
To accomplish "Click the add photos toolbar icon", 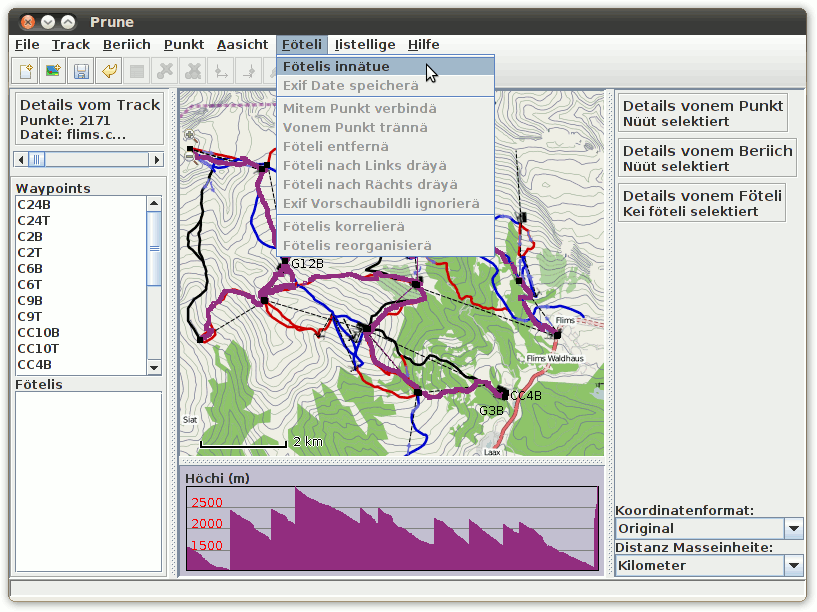I will coord(53,71).
